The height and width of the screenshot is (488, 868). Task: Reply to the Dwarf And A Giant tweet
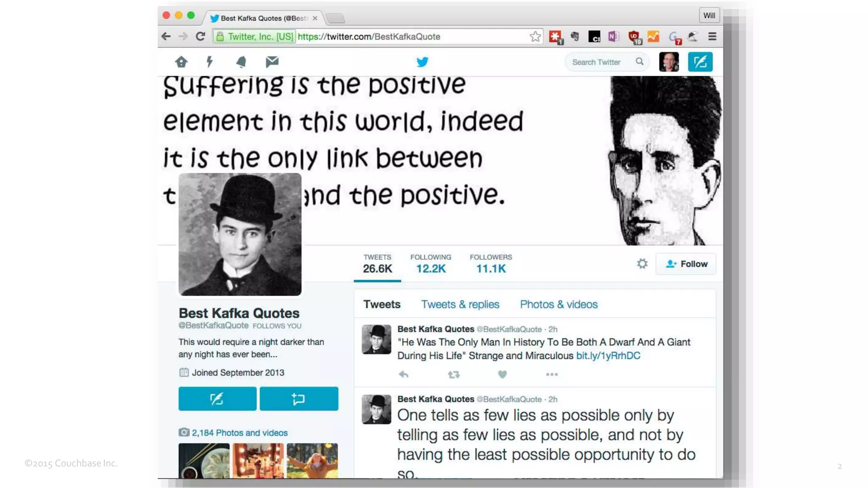click(403, 374)
